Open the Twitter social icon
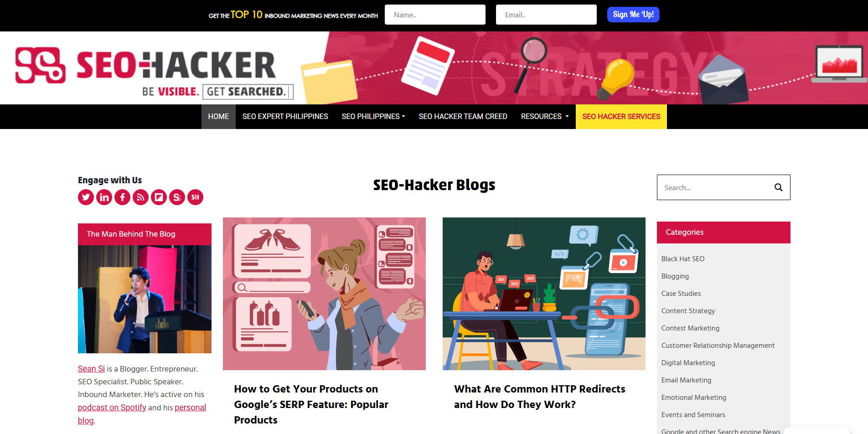 [86, 197]
